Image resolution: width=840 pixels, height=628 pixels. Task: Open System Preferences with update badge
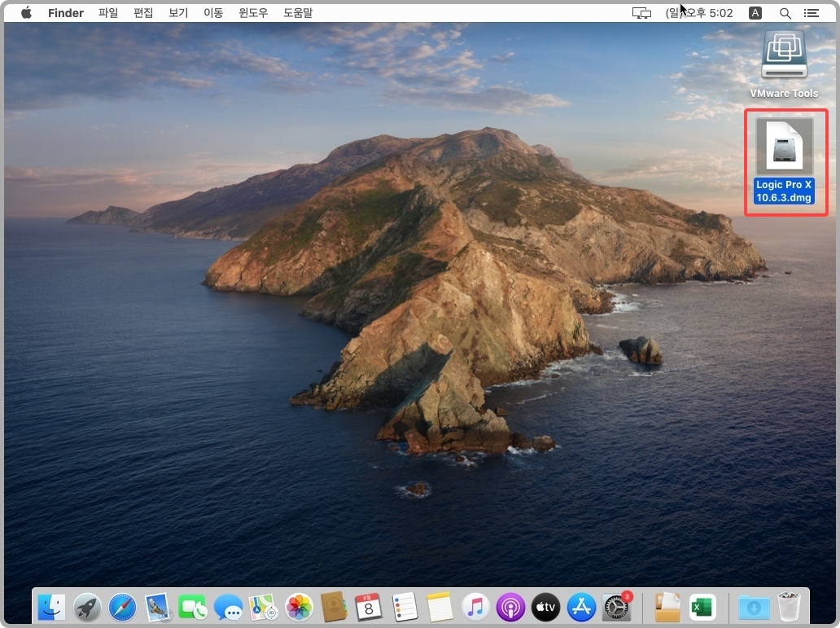coord(617,608)
